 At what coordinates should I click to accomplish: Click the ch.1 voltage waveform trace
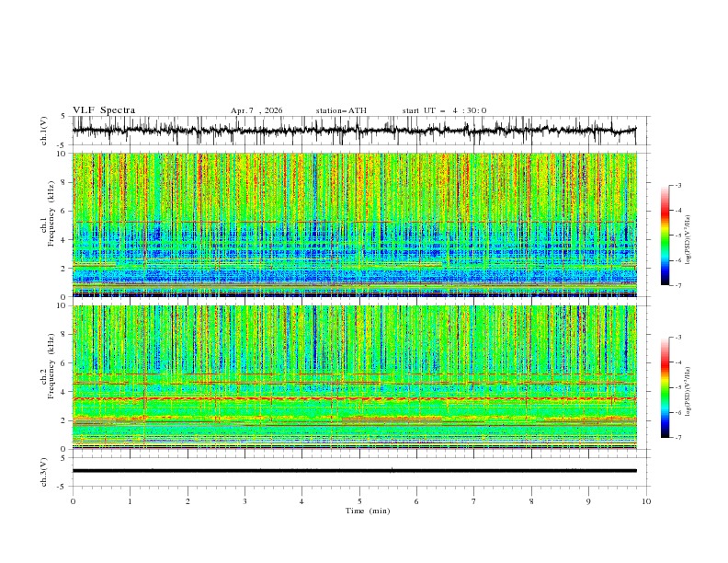click(x=354, y=131)
